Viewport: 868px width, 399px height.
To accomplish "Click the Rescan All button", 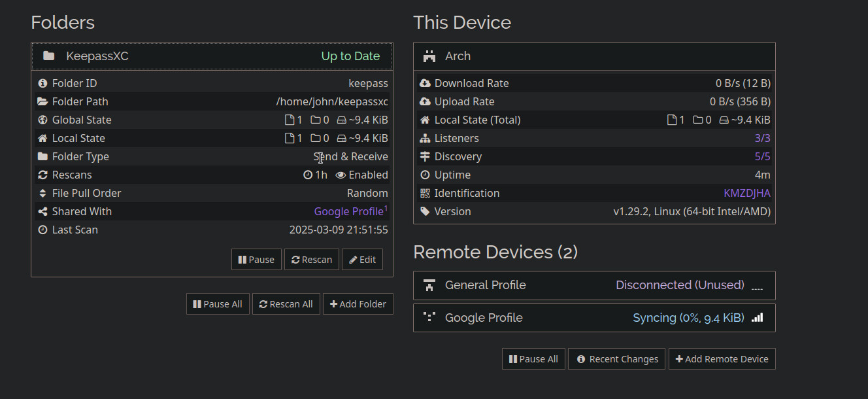I will coord(286,304).
